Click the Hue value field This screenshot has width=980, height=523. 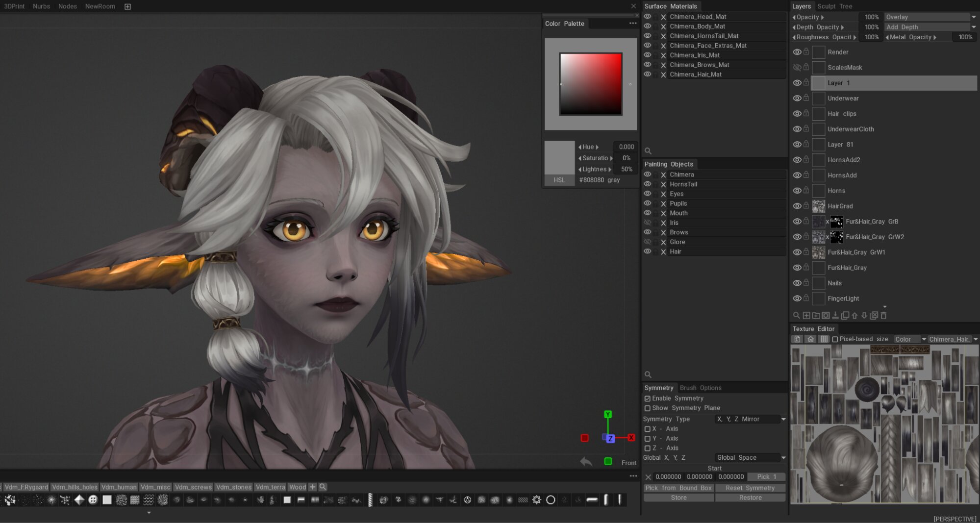626,147
